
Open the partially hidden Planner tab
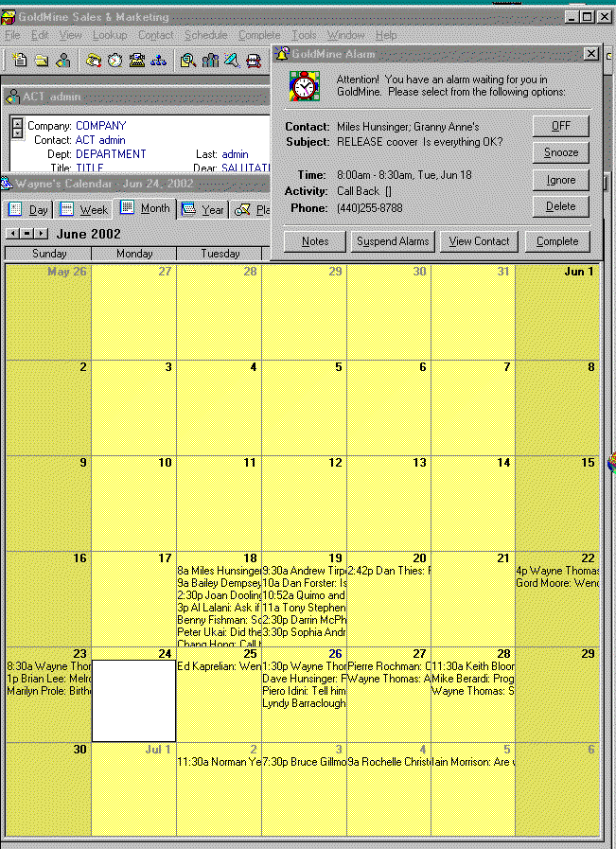tap(251, 209)
